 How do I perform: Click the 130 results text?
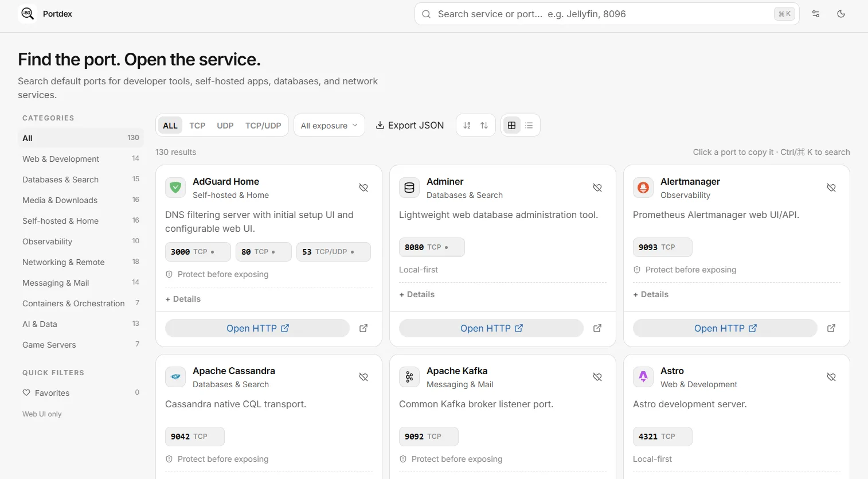[x=175, y=152]
